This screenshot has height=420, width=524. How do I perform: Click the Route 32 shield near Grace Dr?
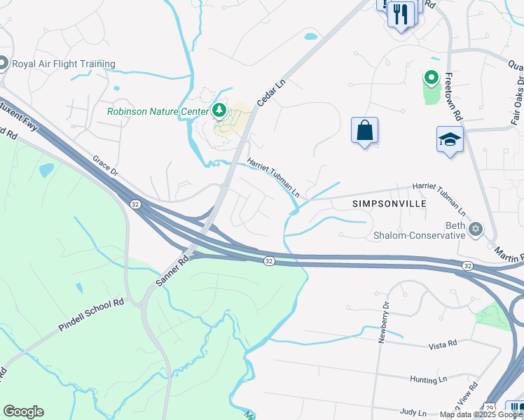pyautogui.click(x=135, y=204)
